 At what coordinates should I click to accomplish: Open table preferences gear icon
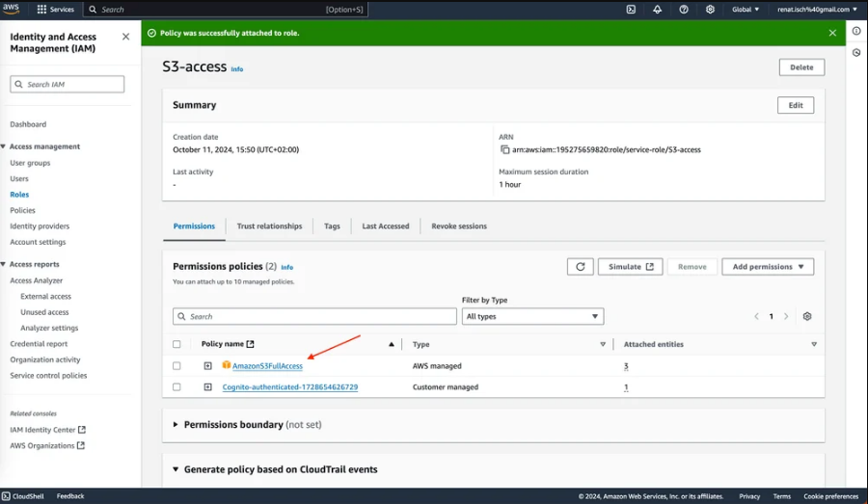point(807,316)
